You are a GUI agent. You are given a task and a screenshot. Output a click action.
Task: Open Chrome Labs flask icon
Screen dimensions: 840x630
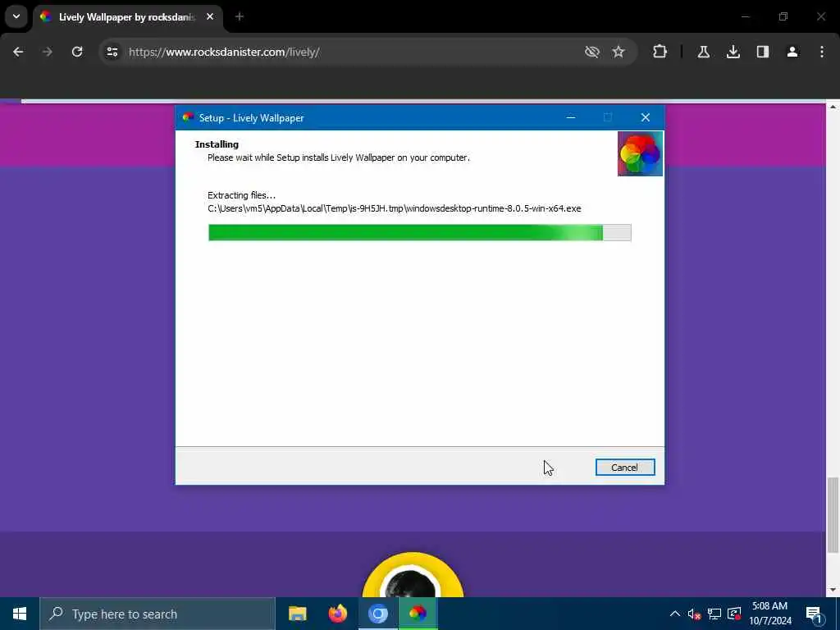703,52
